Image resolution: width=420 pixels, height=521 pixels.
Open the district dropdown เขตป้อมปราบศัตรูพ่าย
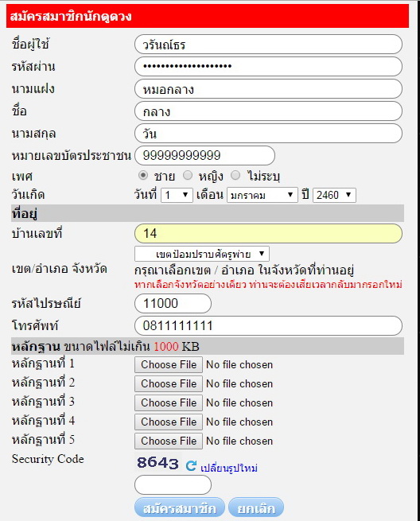tap(202, 255)
